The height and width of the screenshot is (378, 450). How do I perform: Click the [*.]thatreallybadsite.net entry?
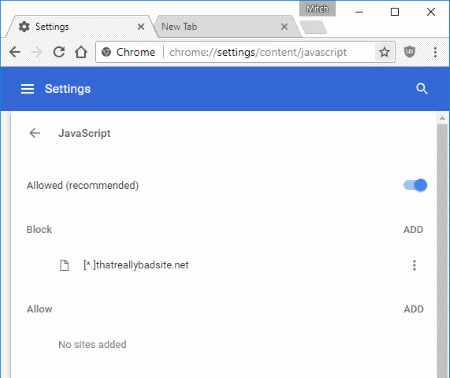[x=136, y=265]
